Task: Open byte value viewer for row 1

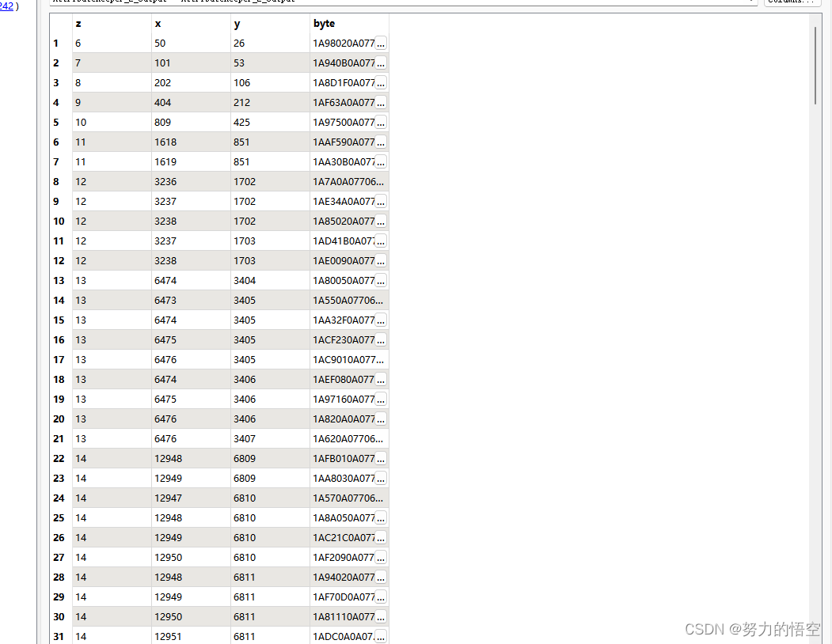Action: (381, 43)
